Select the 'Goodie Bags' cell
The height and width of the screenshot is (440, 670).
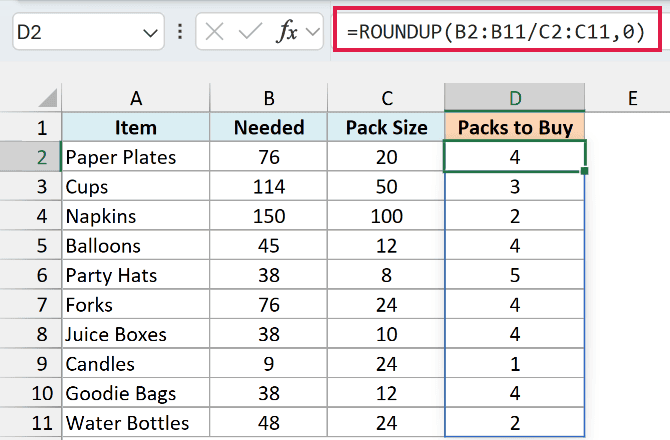click(x=136, y=393)
